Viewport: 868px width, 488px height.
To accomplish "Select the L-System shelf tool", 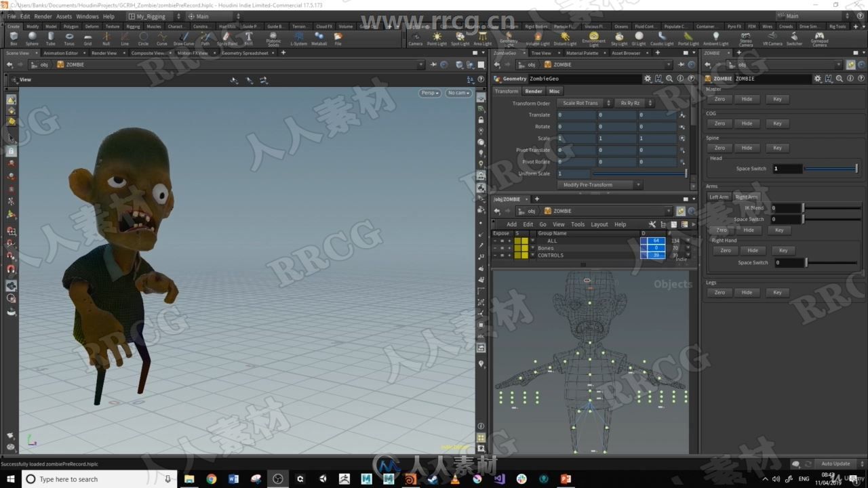I will click(x=298, y=38).
